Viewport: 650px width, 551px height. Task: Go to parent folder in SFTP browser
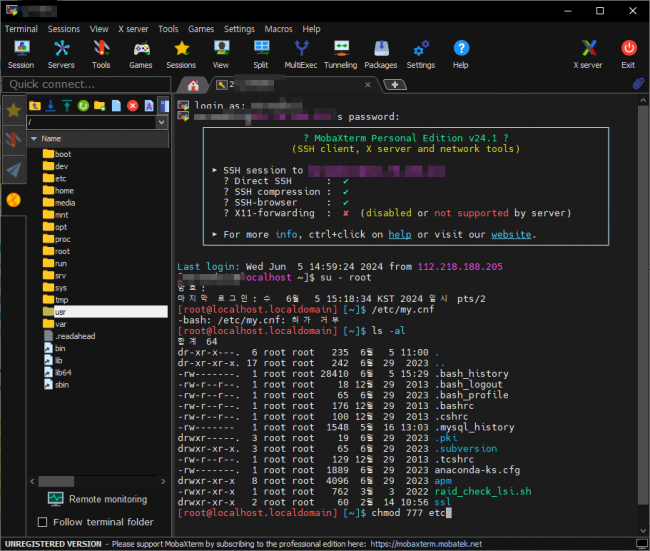(35, 106)
